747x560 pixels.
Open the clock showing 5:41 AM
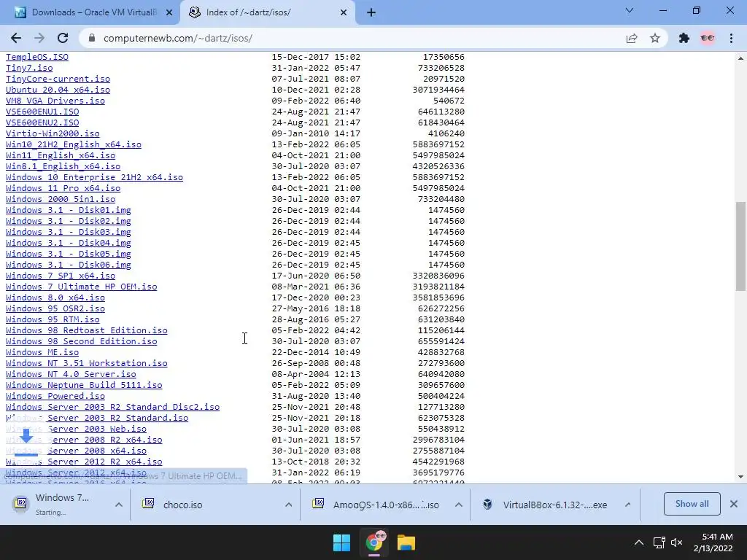(x=713, y=542)
